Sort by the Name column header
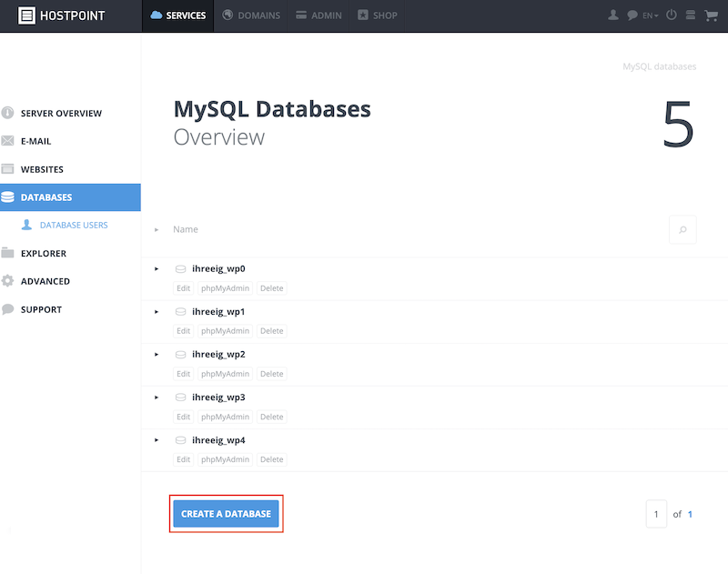 (186, 229)
